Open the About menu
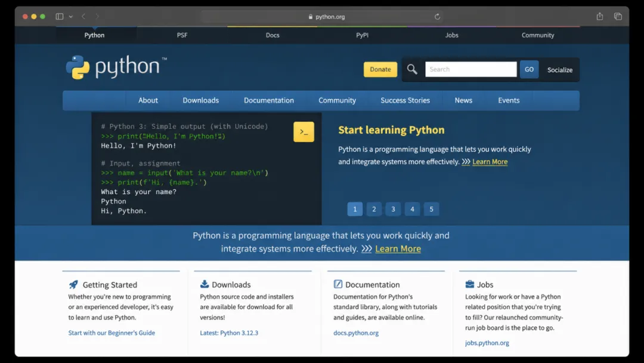 (x=148, y=100)
